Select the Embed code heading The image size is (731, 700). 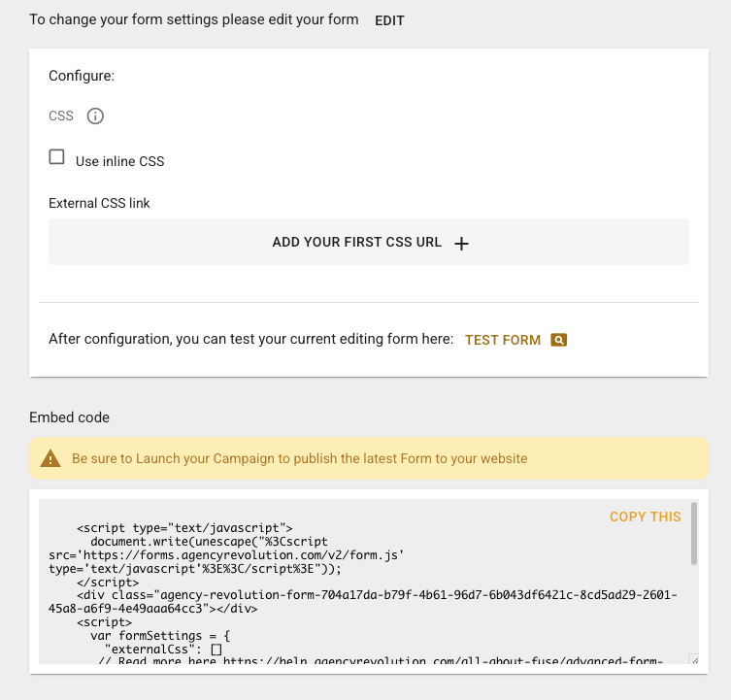click(70, 417)
